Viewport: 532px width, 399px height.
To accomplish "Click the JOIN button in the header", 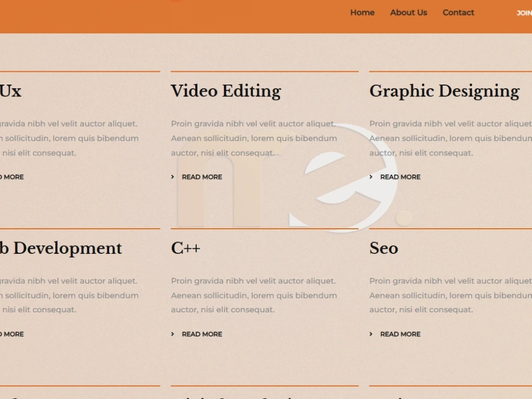I will click(x=524, y=13).
